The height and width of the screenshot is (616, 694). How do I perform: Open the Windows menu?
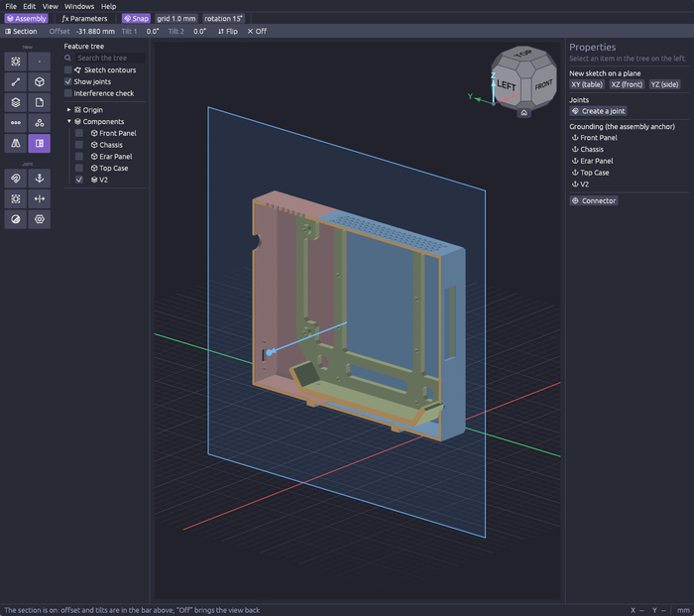click(x=79, y=6)
